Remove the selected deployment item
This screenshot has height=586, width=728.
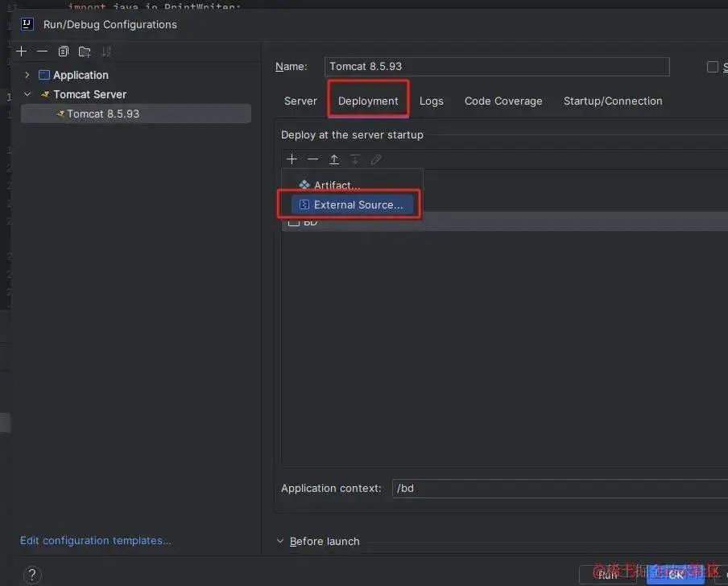pos(313,159)
